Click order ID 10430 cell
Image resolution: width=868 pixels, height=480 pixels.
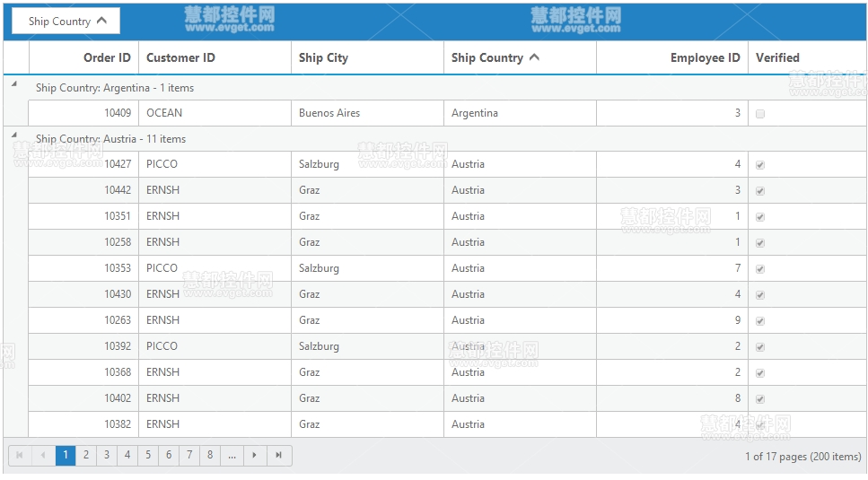pyautogui.click(x=83, y=294)
